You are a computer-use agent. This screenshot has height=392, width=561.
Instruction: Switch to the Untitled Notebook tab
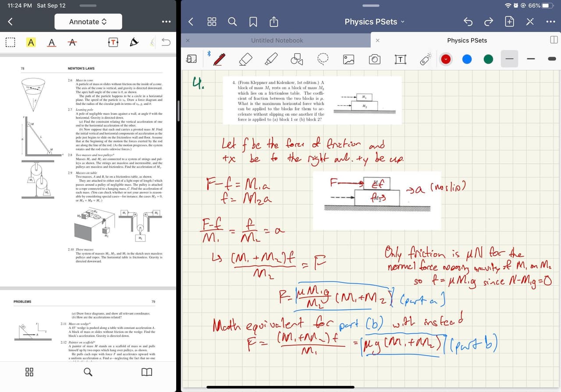pyautogui.click(x=277, y=40)
